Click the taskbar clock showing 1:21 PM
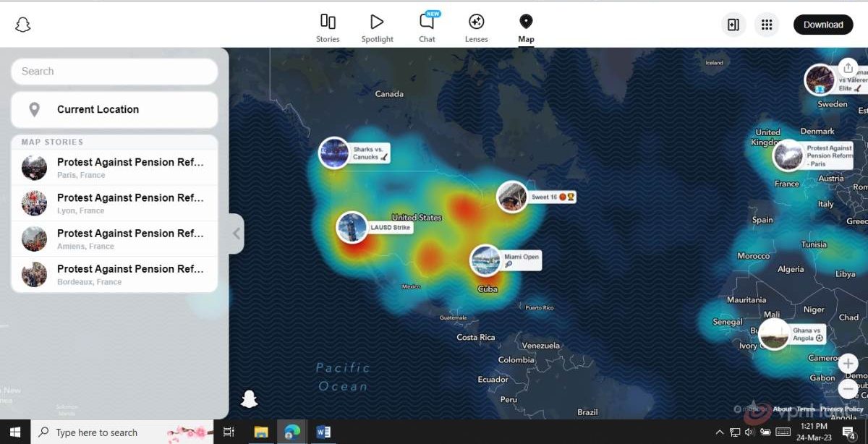 coord(814,432)
